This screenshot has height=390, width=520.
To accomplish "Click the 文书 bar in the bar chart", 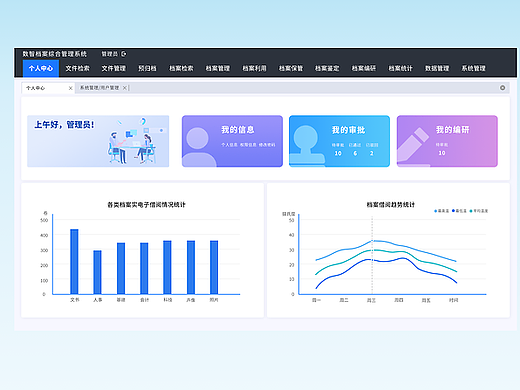I will 74,262.
